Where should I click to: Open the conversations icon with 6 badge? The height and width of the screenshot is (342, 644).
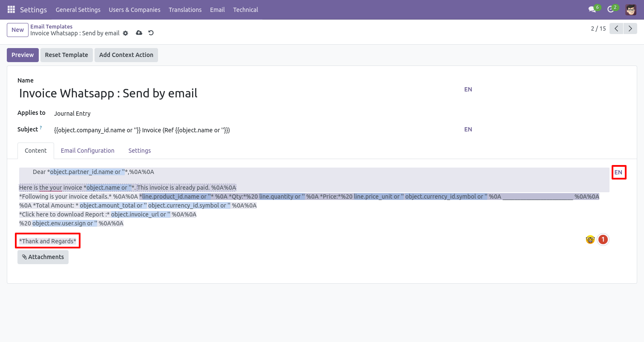point(594,9)
